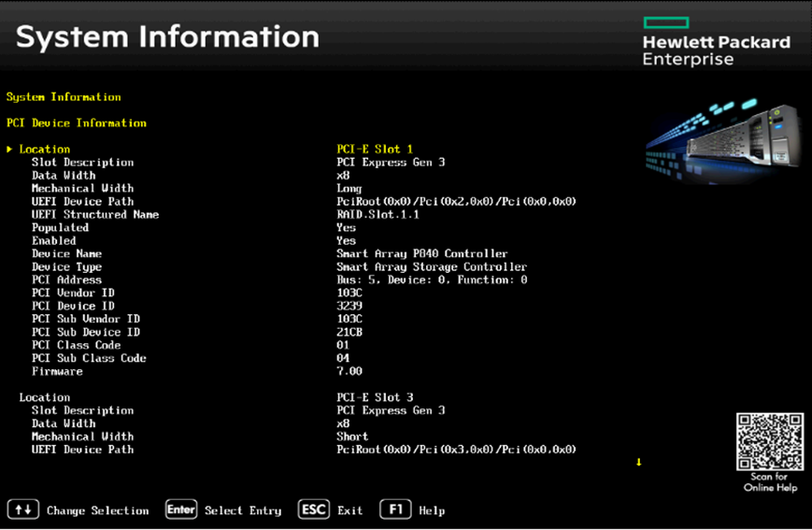Click the RAID.Slot.1.1 structured name
The width and height of the screenshot is (812, 530).
click(378, 214)
